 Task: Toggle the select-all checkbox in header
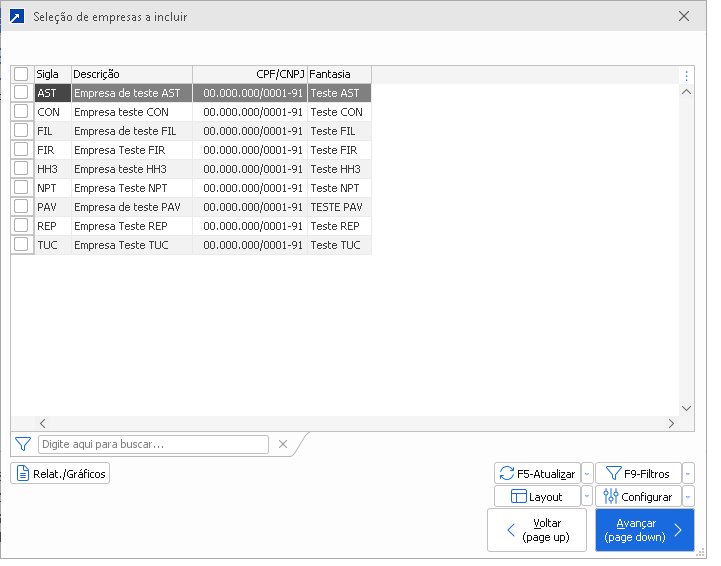pos(21,74)
